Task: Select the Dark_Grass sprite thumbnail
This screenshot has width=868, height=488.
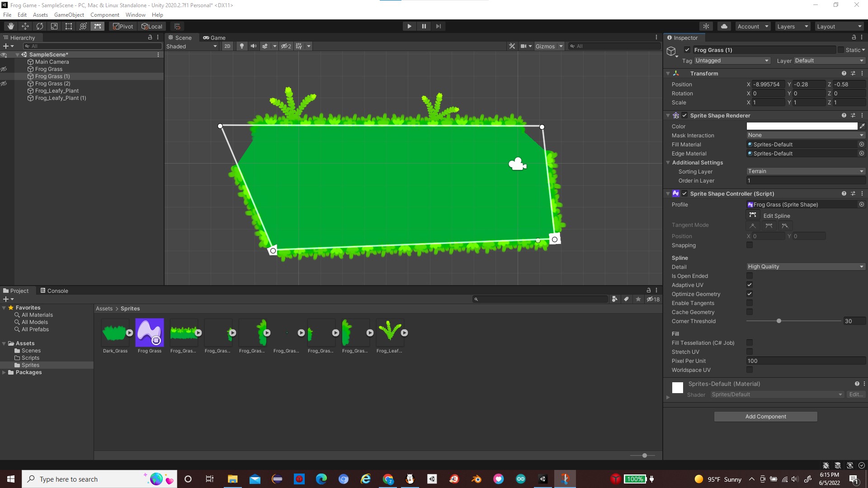Action: 116,332
